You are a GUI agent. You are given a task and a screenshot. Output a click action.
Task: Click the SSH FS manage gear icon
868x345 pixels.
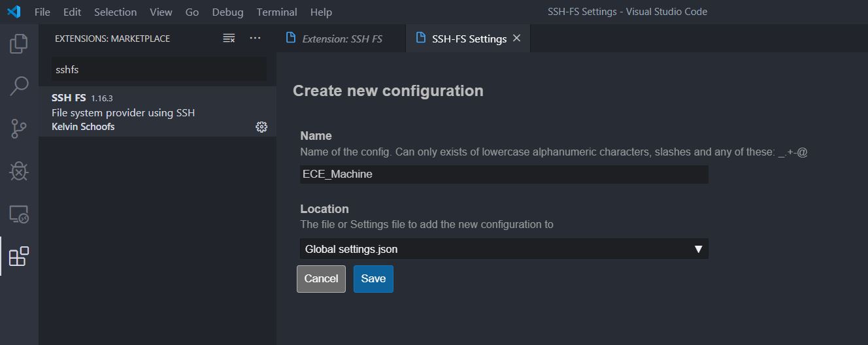pos(261,127)
